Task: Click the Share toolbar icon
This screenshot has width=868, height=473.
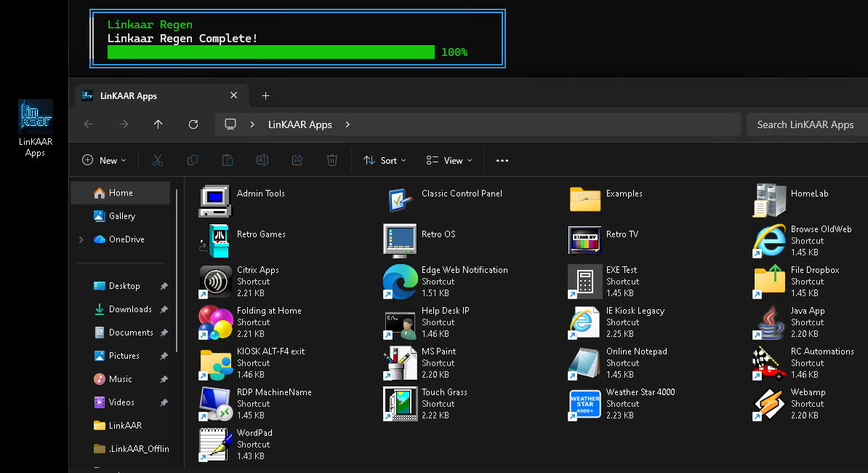Action: click(x=297, y=161)
